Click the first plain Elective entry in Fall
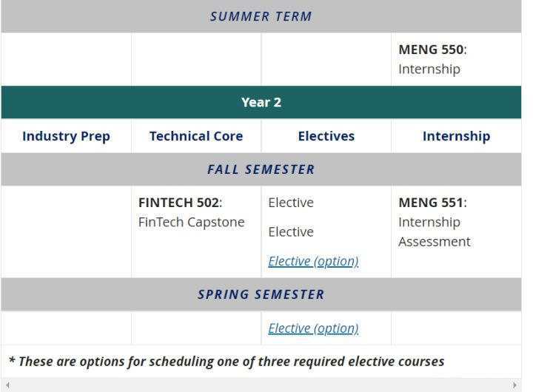 tap(291, 203)
